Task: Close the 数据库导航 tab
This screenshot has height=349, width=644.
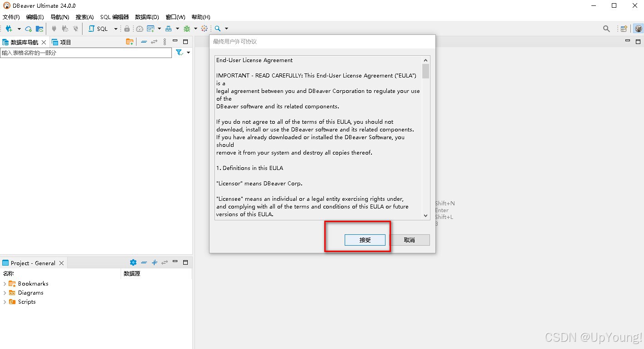Action: pos(44,42)
